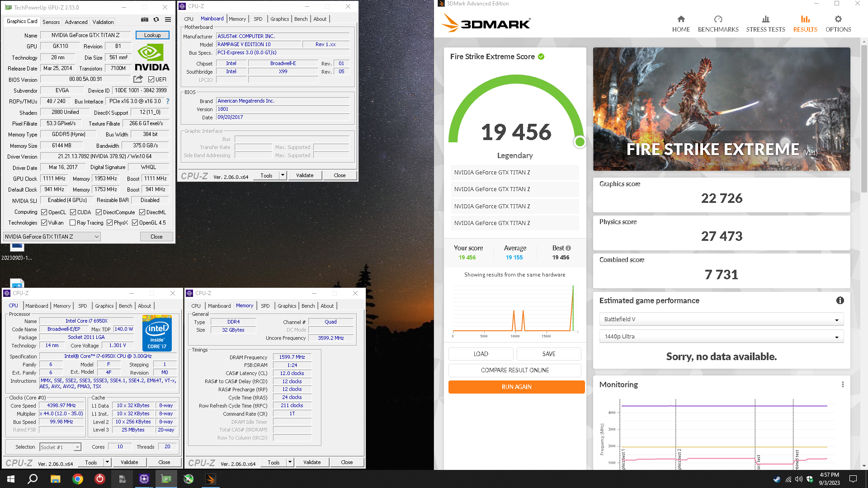Open volume control in system tray

click(799, 479)
